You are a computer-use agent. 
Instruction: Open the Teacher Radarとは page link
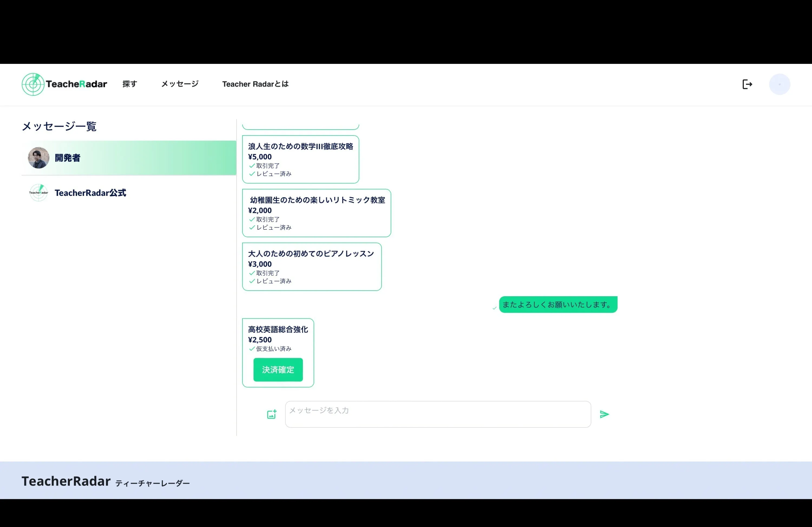(255, 84)
